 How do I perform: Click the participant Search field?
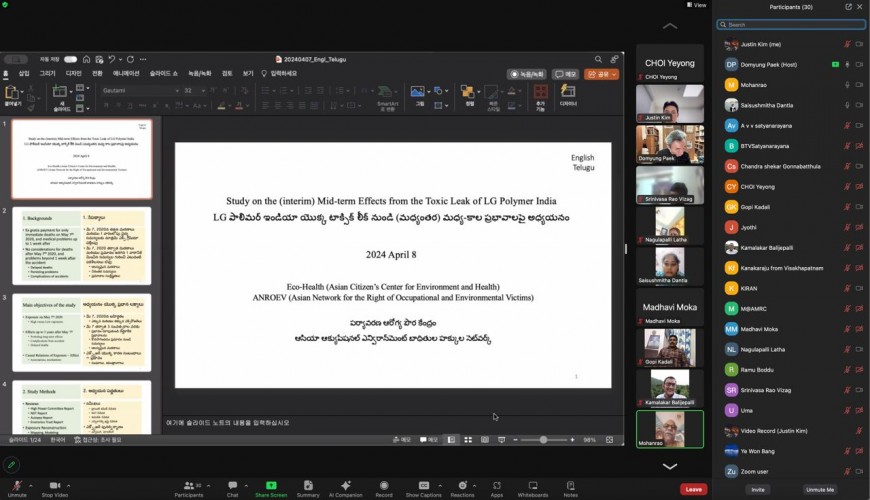pos(790,24)
